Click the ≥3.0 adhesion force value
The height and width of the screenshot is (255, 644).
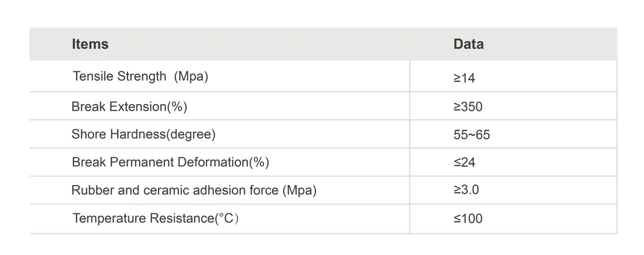[466, 190]
